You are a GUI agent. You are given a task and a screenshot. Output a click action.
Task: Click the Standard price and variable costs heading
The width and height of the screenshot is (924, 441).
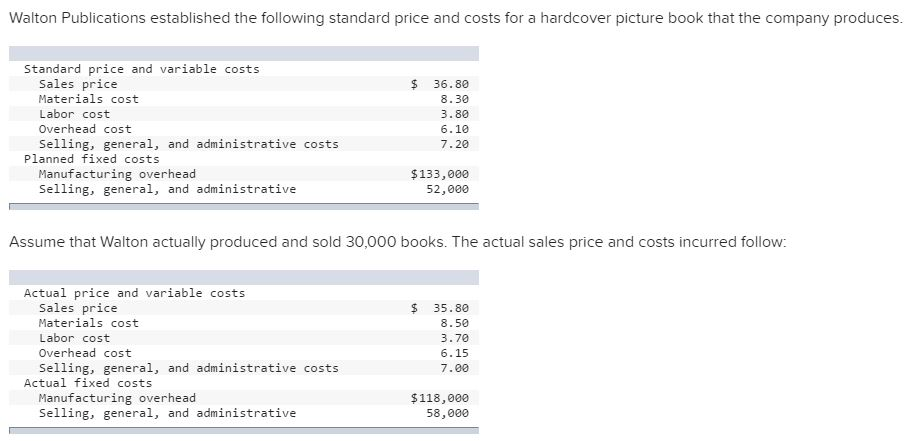point(141,69)
